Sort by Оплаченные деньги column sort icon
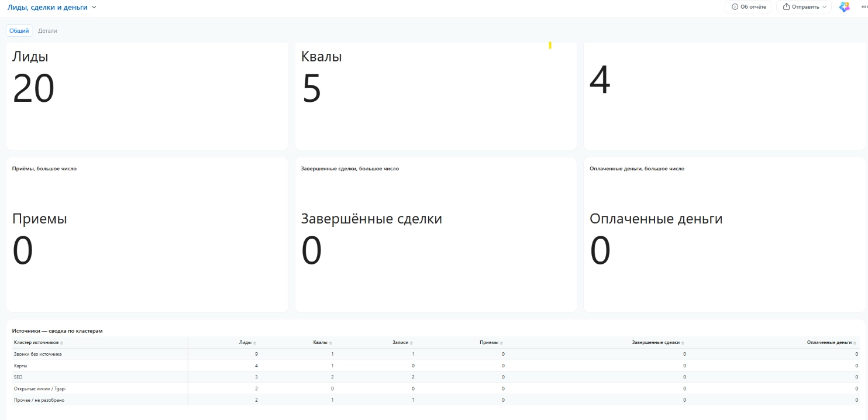The image size is (868, 420). (855, 343)
